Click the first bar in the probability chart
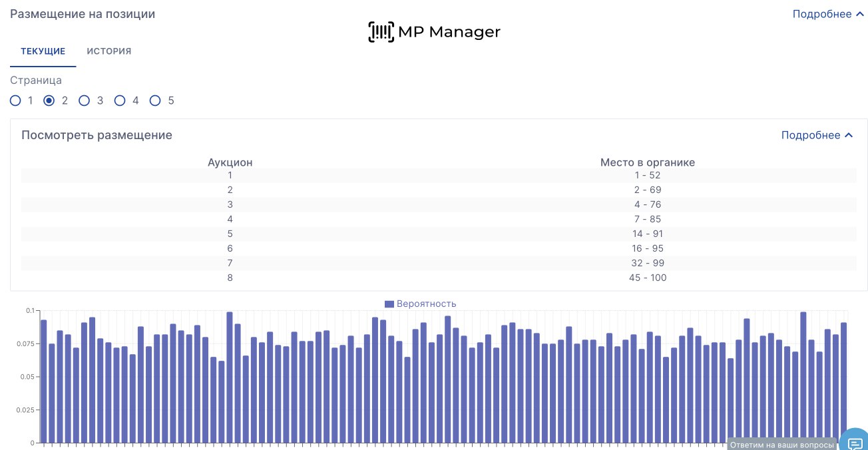The image size is (868, 450). tap(44, 381)
